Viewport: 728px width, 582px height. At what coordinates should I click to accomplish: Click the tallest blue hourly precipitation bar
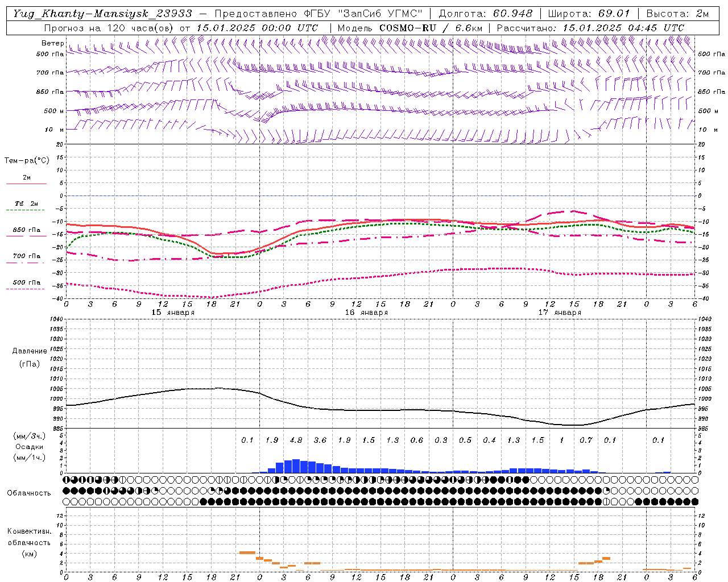click(x=296, y=466)
